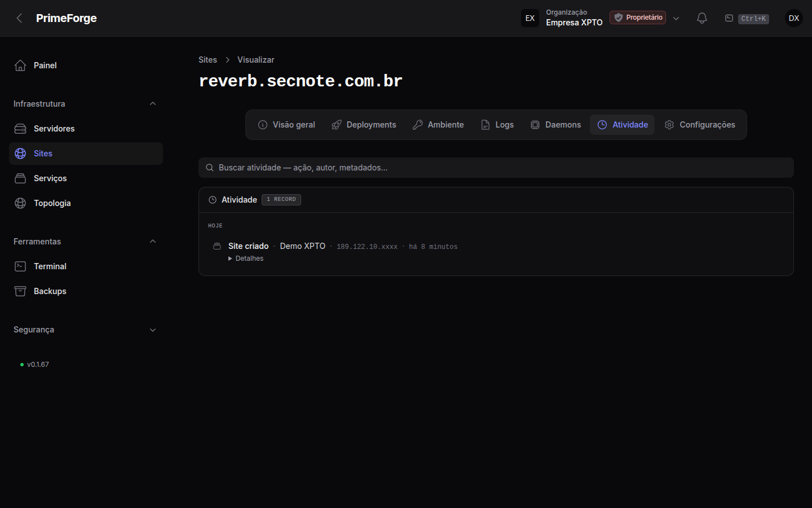Viewport: 812px width, 508px height.
Task: Open Backups in the sidebar
Action: [x=86, y=291]
